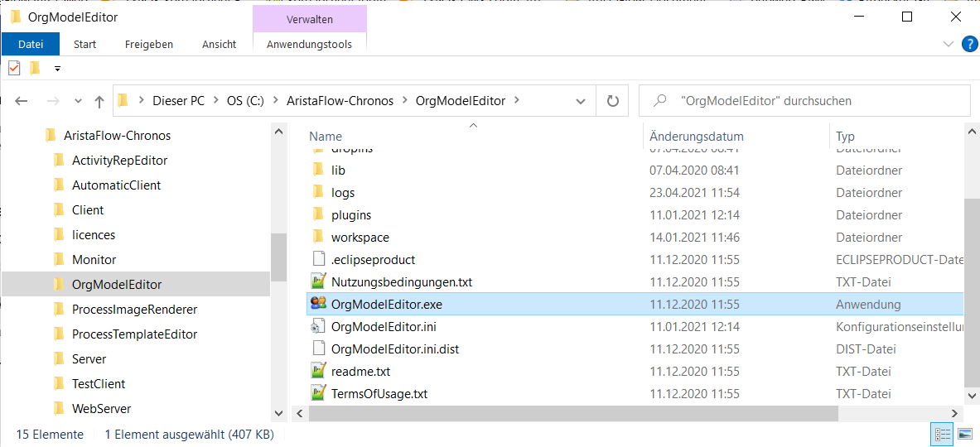Open chevron after Dieser PC in breadcrumb
This screenshot has width=980, height=447.
215,100
